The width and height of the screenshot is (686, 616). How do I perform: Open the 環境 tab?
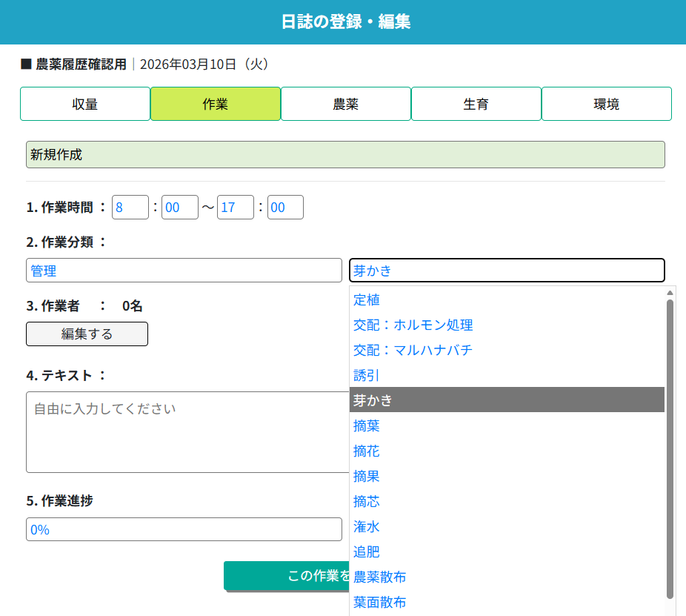pos(607,105)
